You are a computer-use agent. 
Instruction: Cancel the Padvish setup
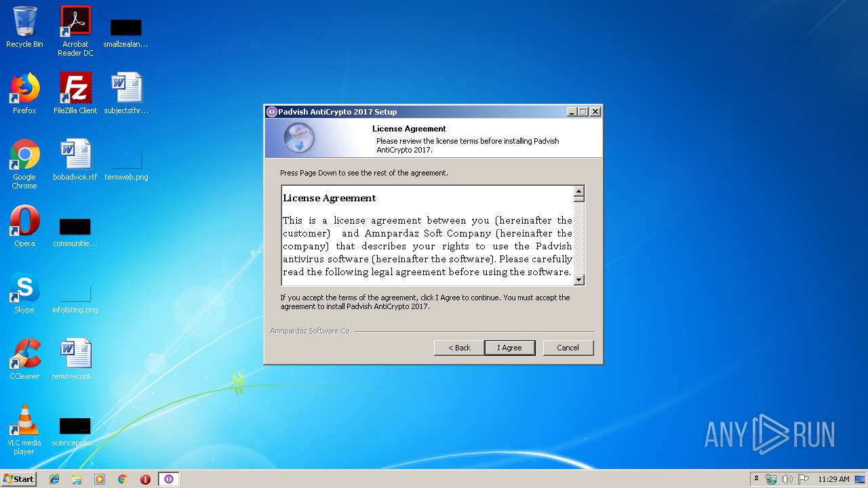(568, 348)
